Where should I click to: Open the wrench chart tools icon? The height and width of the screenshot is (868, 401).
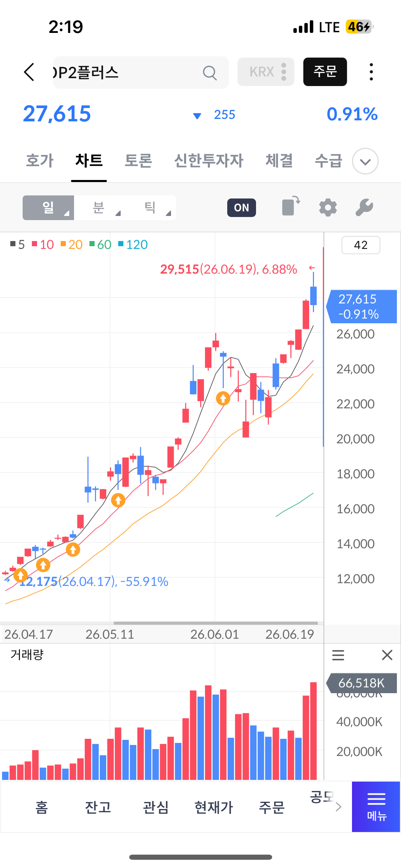tap(364, 207)
